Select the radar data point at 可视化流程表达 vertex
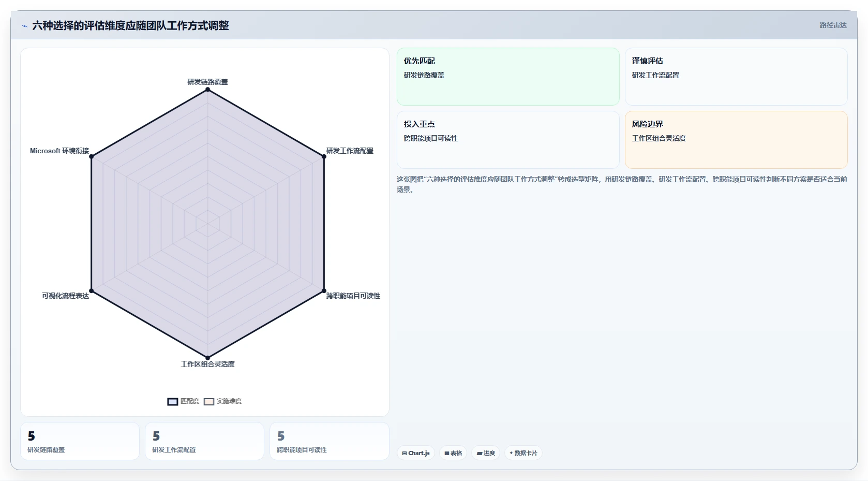Image resolution: width=868 pixels, height=481 pixels. [92, 290]
